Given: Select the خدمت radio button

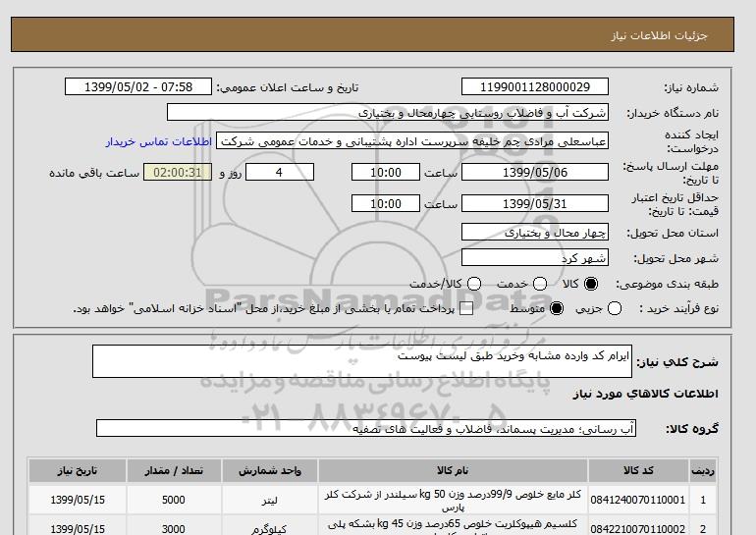Looking at the screenshot, I should (540, 284).
